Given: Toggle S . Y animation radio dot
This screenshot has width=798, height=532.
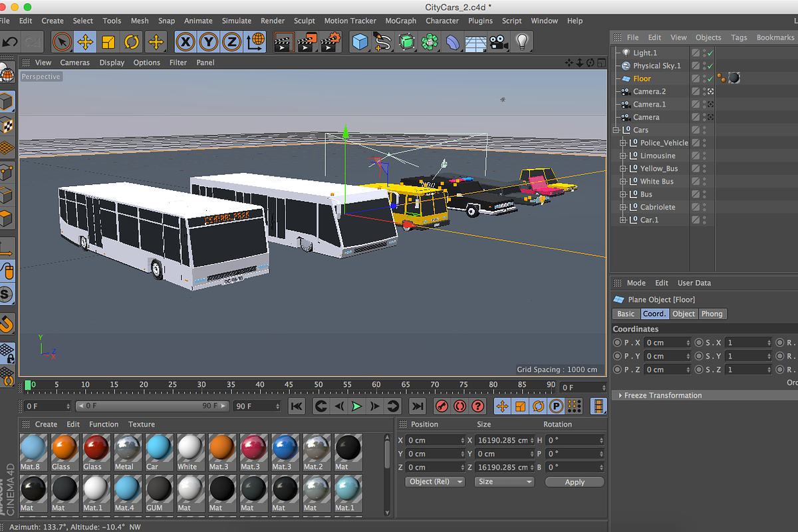Looking at the screenshot, I should coord(698,356).
